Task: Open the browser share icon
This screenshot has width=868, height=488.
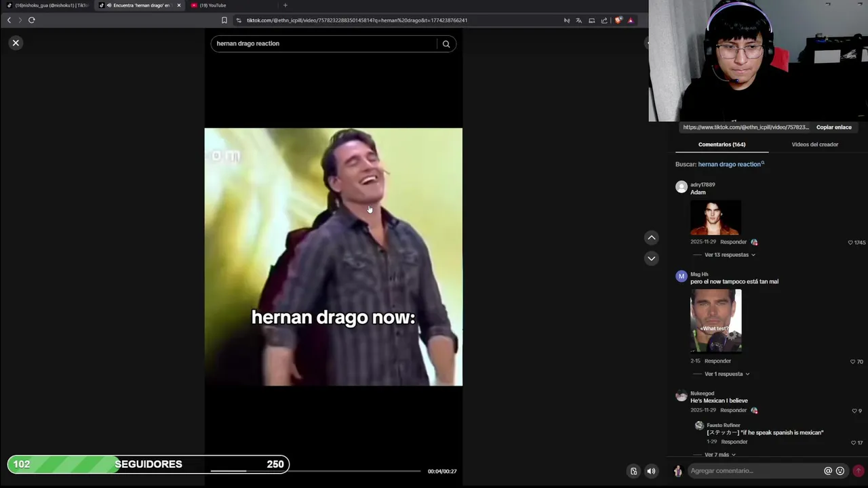Action: tap(604, 20)
